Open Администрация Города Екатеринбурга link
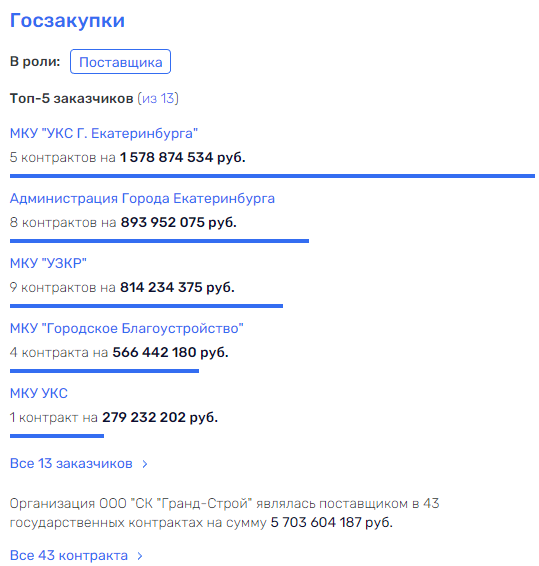This screenshot has width=539, height=566. coord(142,199)
